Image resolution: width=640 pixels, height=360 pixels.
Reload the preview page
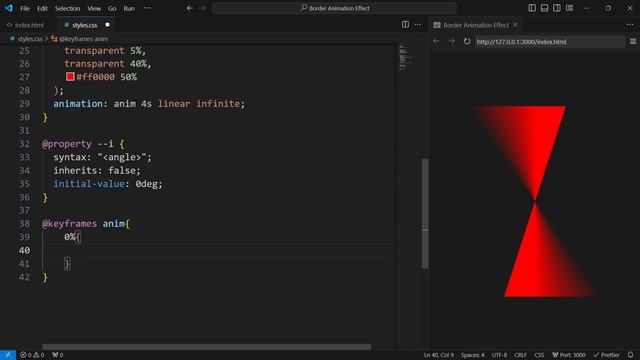pos(467,41)
